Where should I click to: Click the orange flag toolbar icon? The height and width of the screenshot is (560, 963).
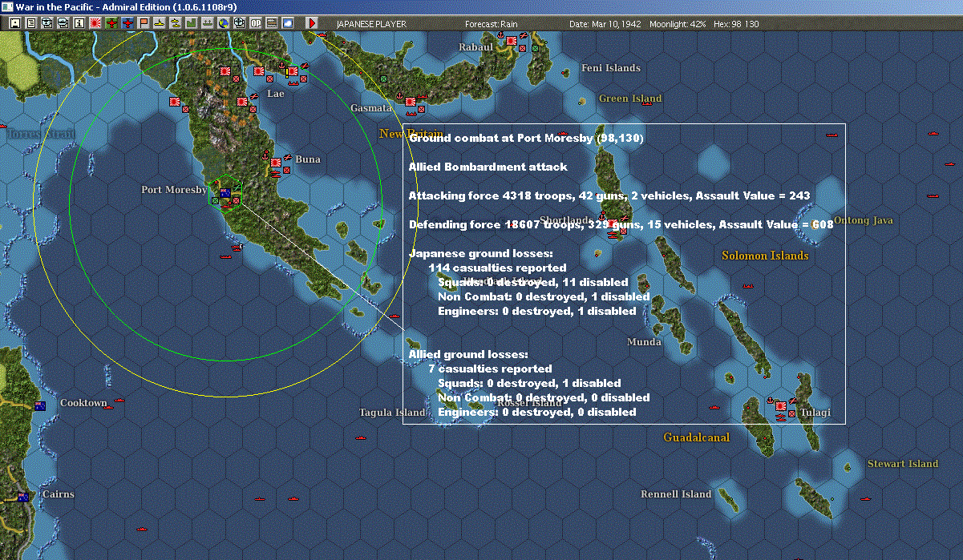[x=144, y=23]
